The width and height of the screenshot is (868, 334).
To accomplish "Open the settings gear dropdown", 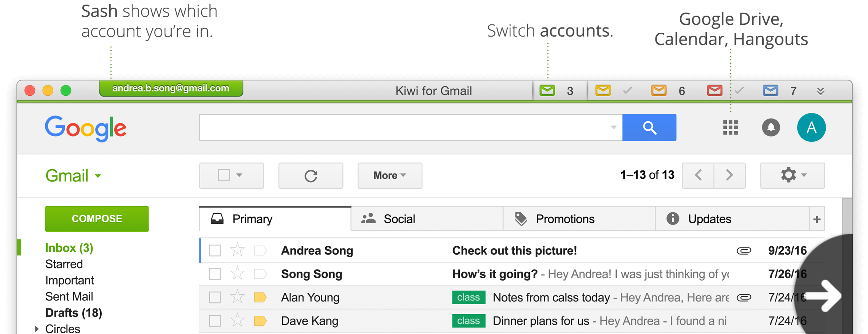I will tap(792, 175).
